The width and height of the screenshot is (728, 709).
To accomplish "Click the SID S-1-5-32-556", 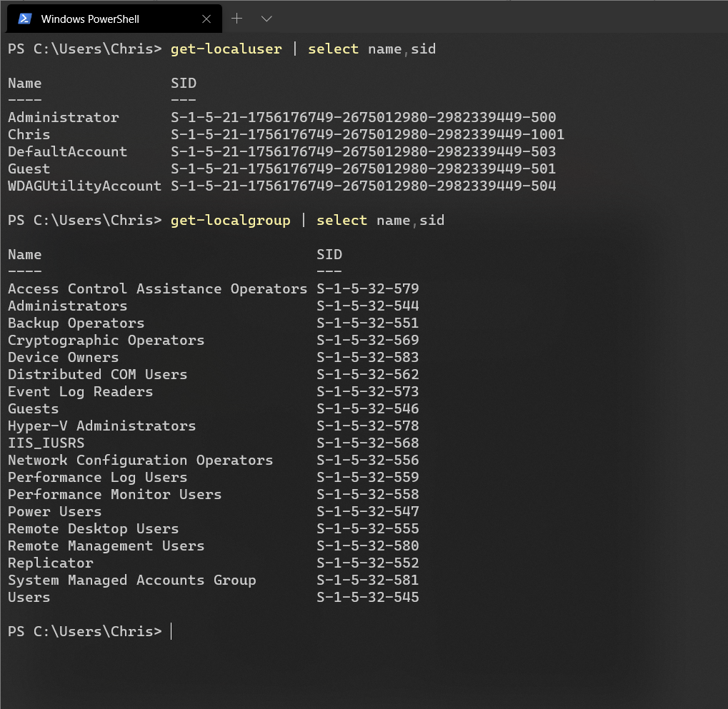I will coord(368,461).
